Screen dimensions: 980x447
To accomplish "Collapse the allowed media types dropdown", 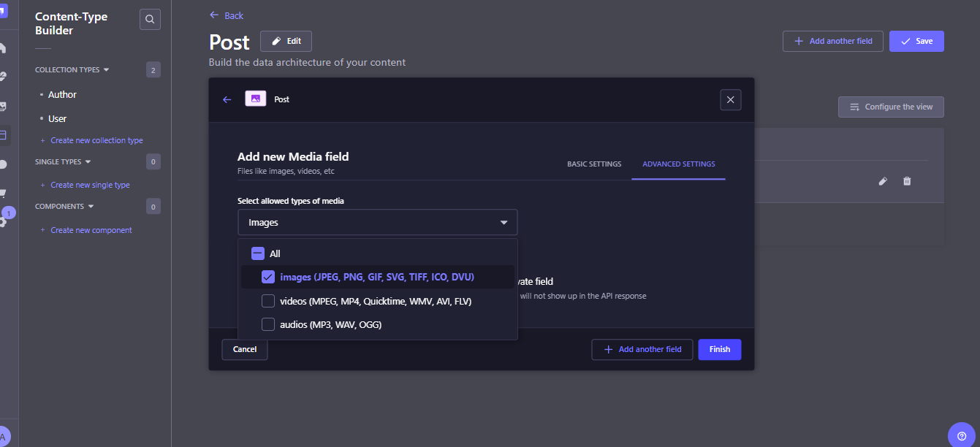I will (x=504, y=223).
